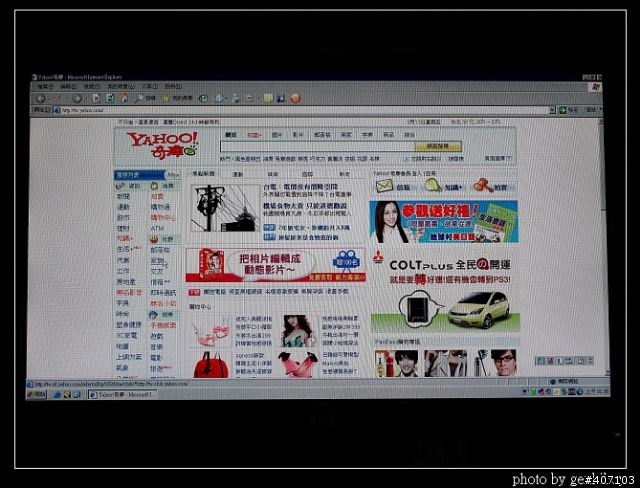Click the red handbag shopping thumbnail
Viewport: 640px width, 488px height.
coord(211,364)
